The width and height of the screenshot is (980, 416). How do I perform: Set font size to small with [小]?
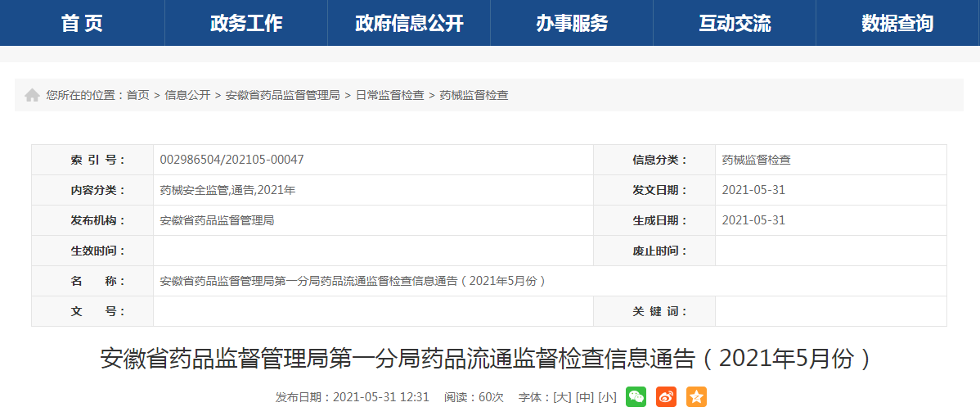point(607,397)
